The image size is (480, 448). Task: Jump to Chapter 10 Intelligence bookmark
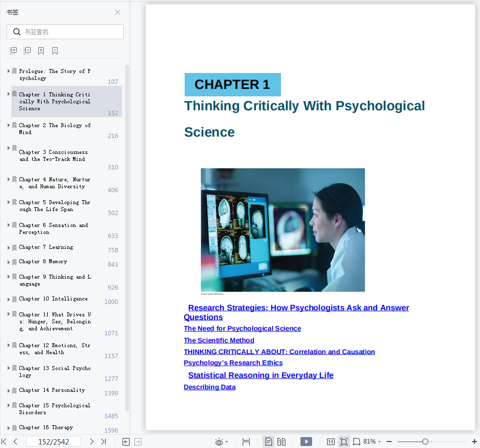[x=53, y=299]
